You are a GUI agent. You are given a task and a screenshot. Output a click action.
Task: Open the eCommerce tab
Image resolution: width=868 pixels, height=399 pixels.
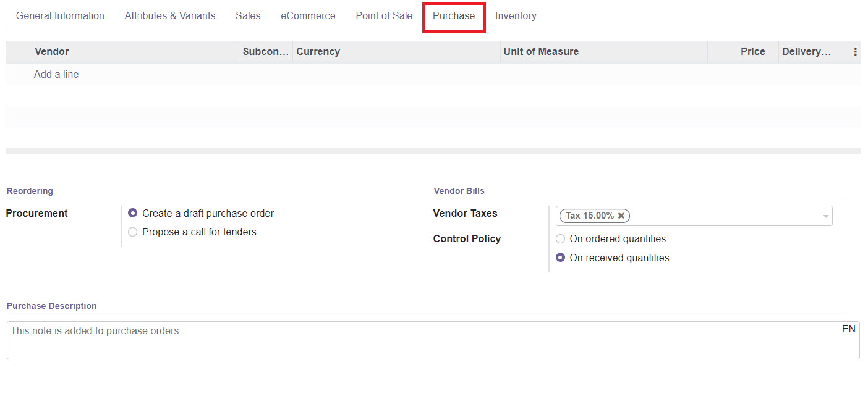pyautogui.click(x=308, y=15)
